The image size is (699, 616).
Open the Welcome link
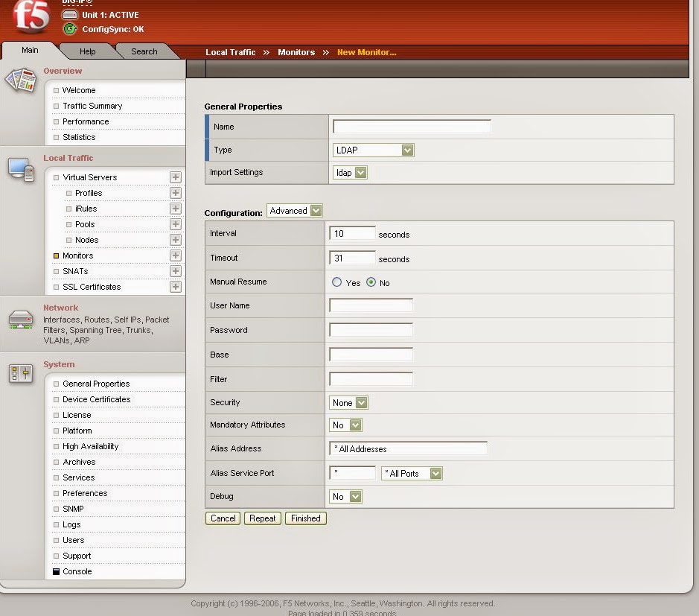coord(79,90)
